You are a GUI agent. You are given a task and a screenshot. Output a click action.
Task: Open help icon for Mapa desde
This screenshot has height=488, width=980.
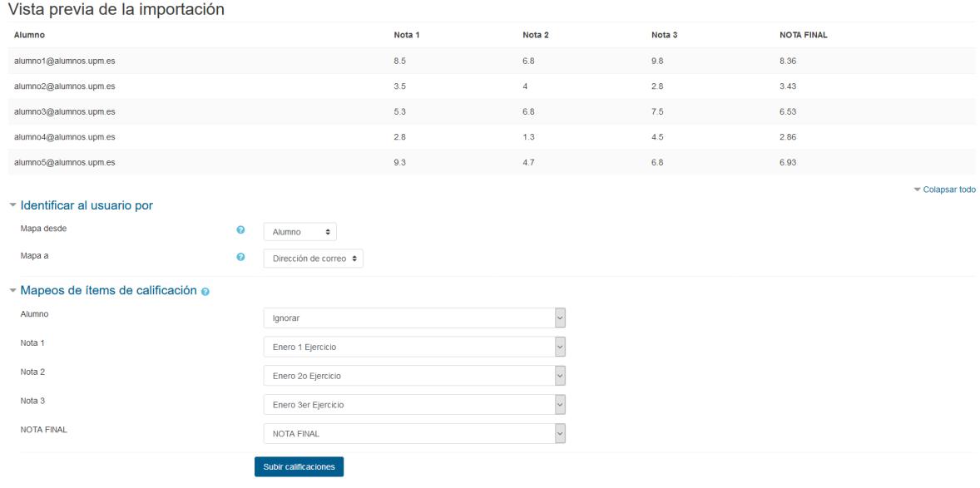pyautogui.click(x=240, y=230)
